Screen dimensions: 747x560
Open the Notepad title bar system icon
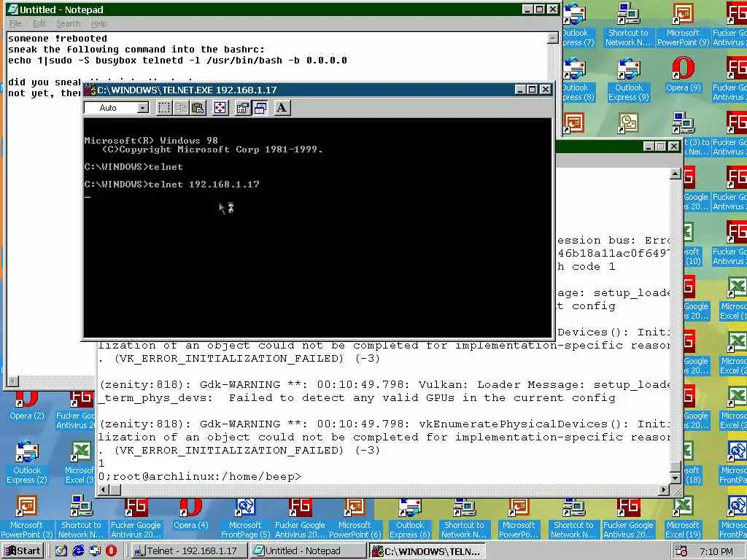[13, 9]
